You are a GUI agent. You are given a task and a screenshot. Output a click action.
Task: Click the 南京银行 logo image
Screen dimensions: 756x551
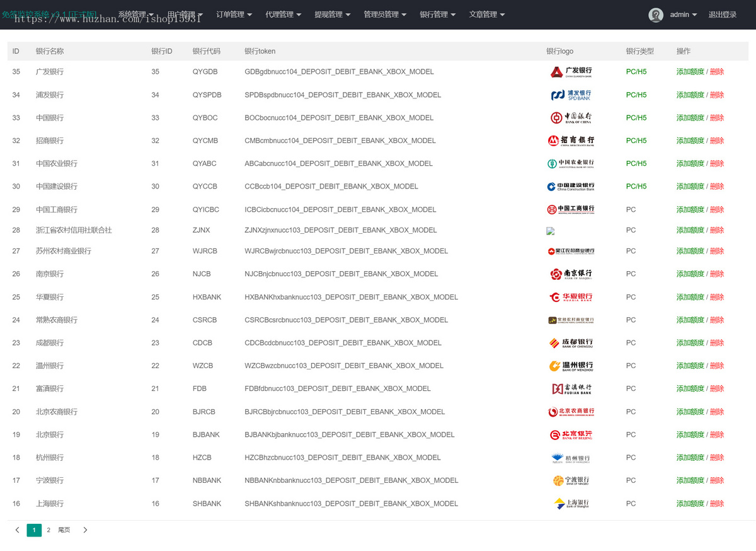tap(571, 274)
